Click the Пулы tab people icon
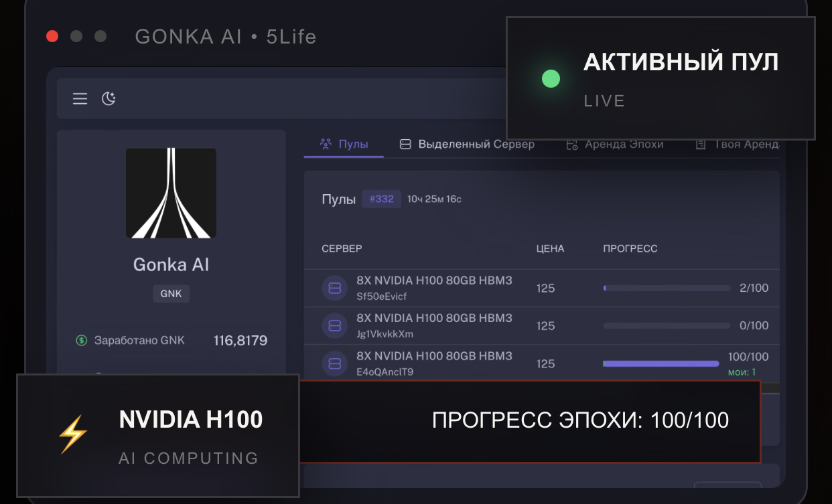The height and width of the screenshot is (504, 832). pos(326,144)
